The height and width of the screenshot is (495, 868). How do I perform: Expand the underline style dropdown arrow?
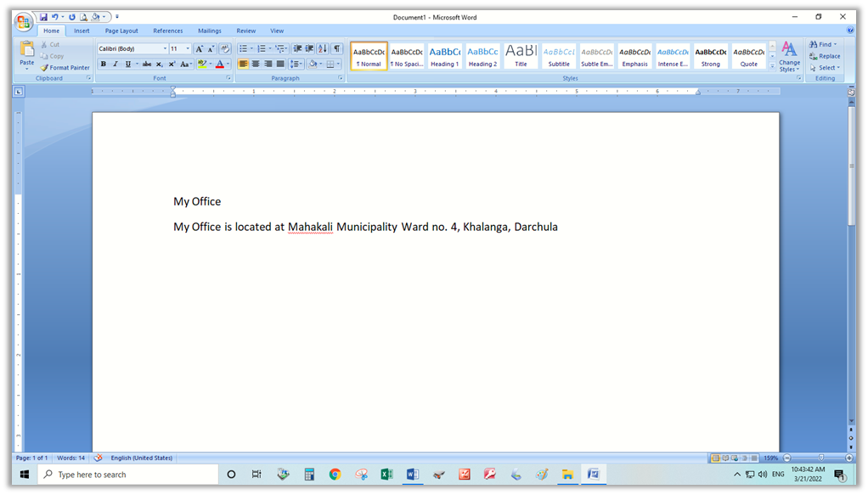pos(137,65)
